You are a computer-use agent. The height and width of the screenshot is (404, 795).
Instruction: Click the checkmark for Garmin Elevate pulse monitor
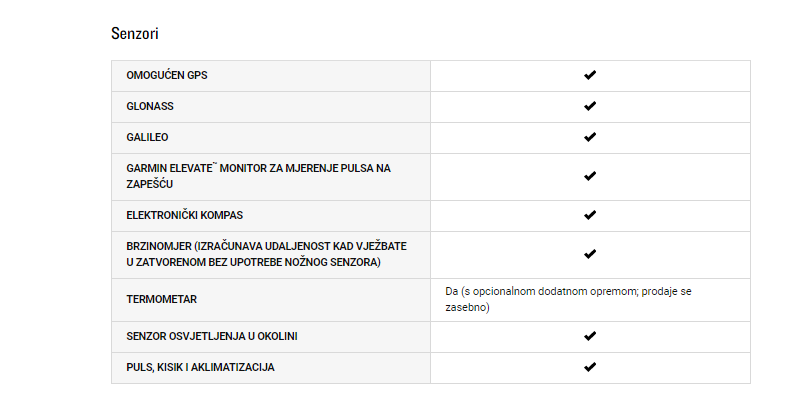pos(590,176)
